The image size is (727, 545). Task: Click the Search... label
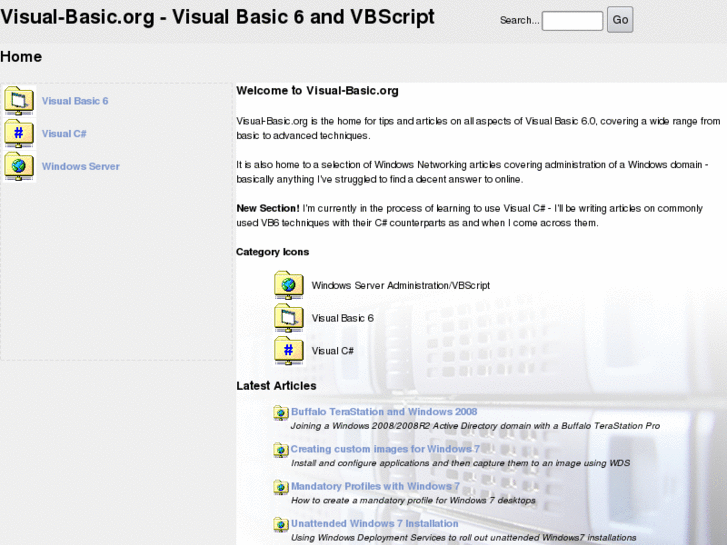click(x=519, y=20)
